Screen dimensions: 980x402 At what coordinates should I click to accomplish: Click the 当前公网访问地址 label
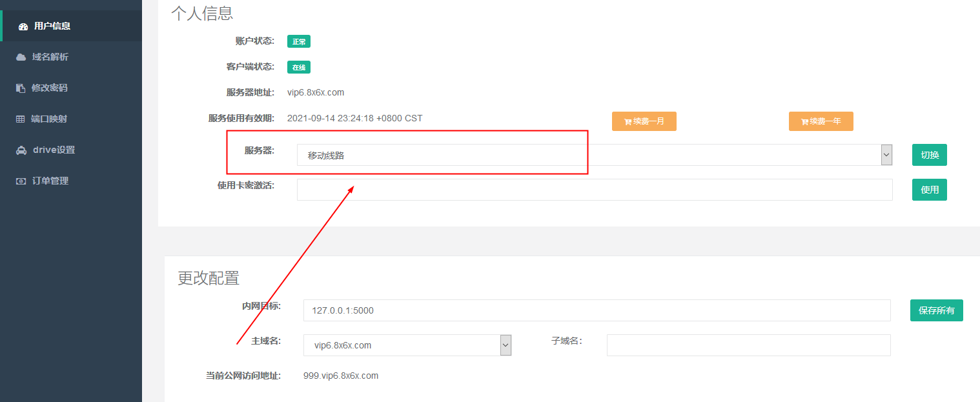pyautogui.click(x=243, y=376)
